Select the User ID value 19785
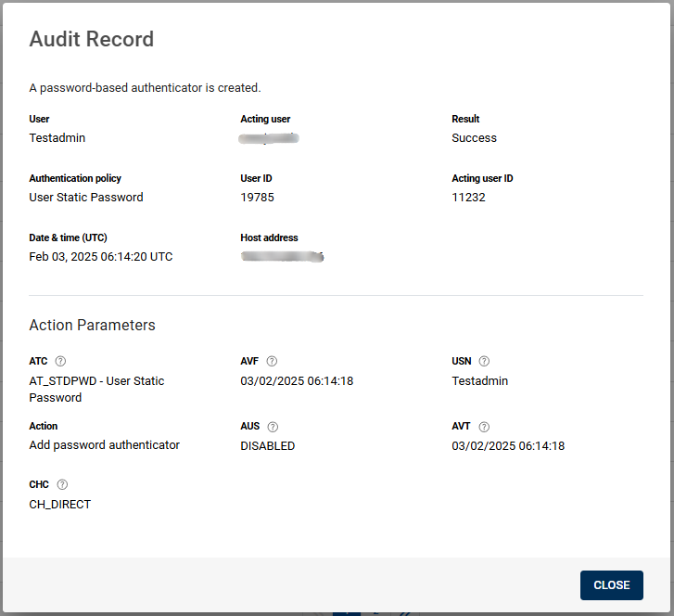Viewport: 674px width, 616px height. tap(257, 198)
